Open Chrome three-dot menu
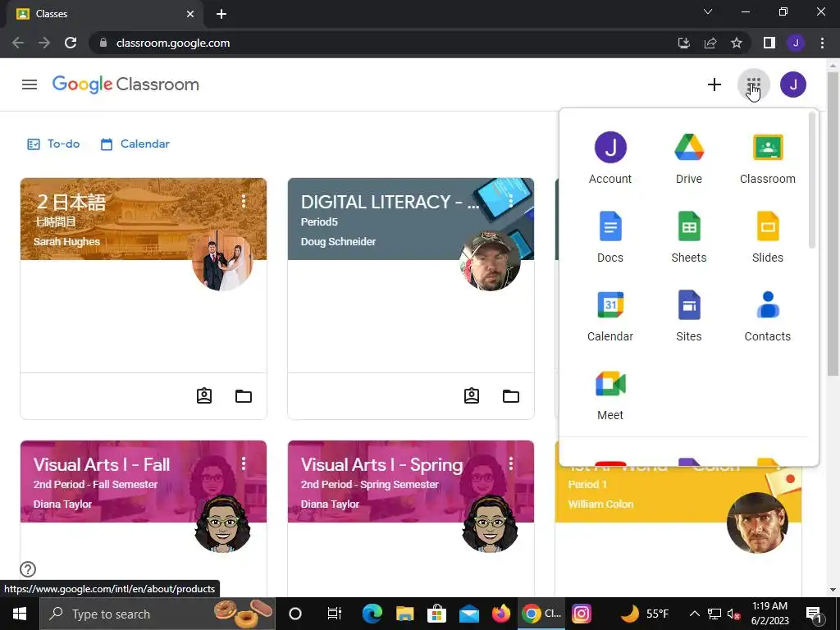This screenshot has height=630, width=840. 822,43
